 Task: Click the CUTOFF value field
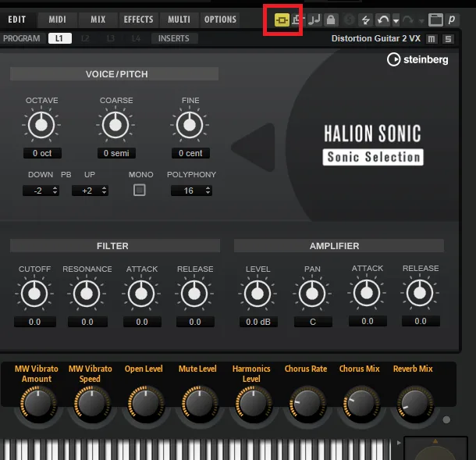coord(34,322)
